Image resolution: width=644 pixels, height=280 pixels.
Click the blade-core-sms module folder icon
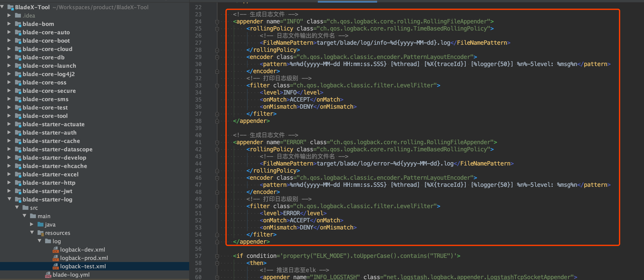tap(18, 99)
